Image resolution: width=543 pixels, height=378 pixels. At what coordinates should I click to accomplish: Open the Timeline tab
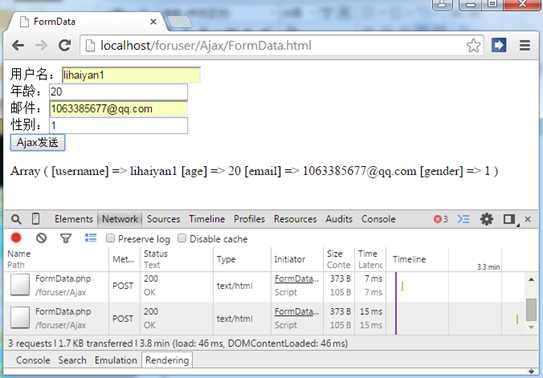tap(207, 219)
